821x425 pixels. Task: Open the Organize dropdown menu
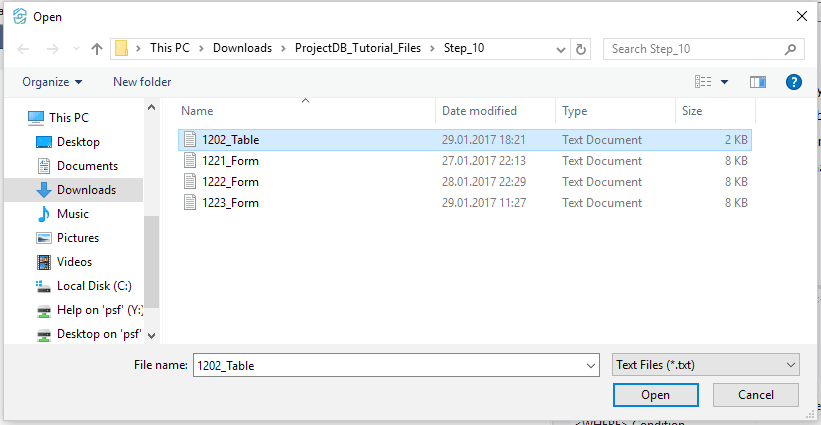pyautogui.click(x=52, y=82)
